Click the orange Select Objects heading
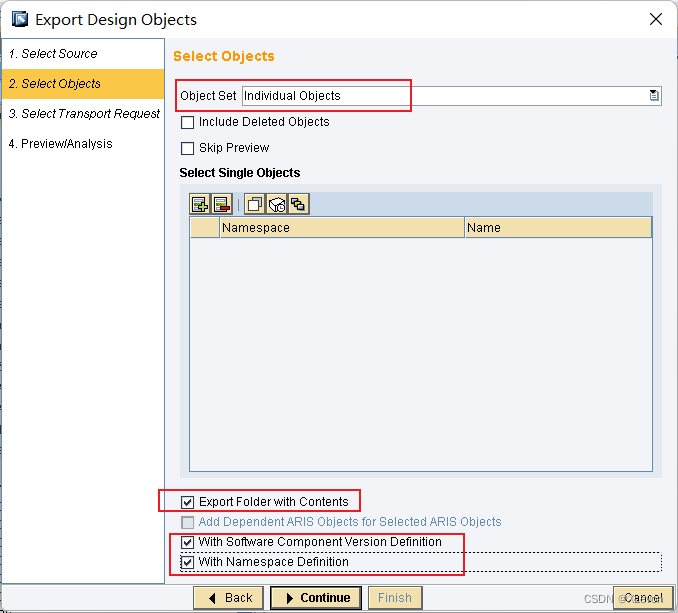 pyautogui.click(x=224, y=56)
